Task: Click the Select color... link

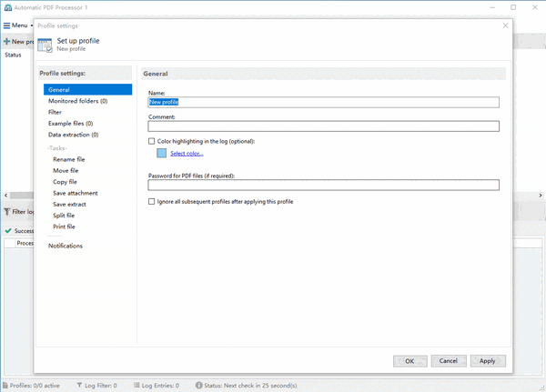Action: 187,153
